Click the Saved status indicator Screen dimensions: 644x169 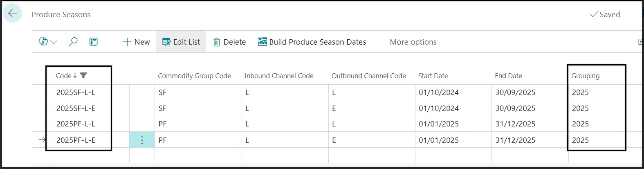point(605,14)
